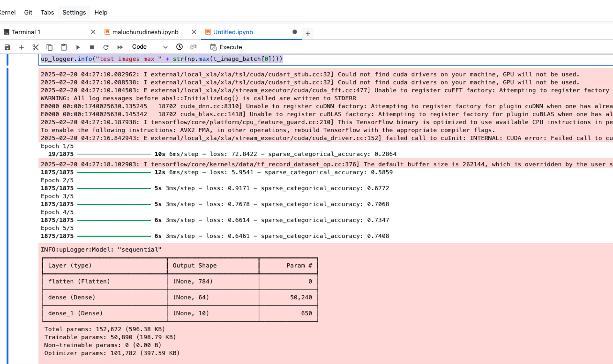Click 'Optimizer params: 101,782' line
613x364 pixels.
coord(112,353)
